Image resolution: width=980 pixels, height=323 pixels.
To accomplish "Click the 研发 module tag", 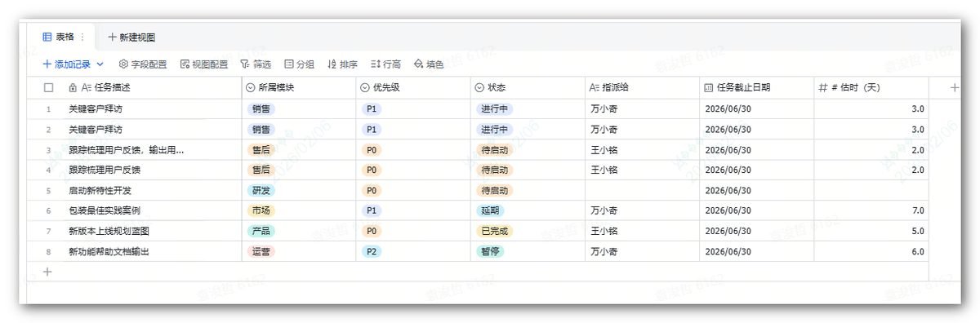I will click(261, 190).
